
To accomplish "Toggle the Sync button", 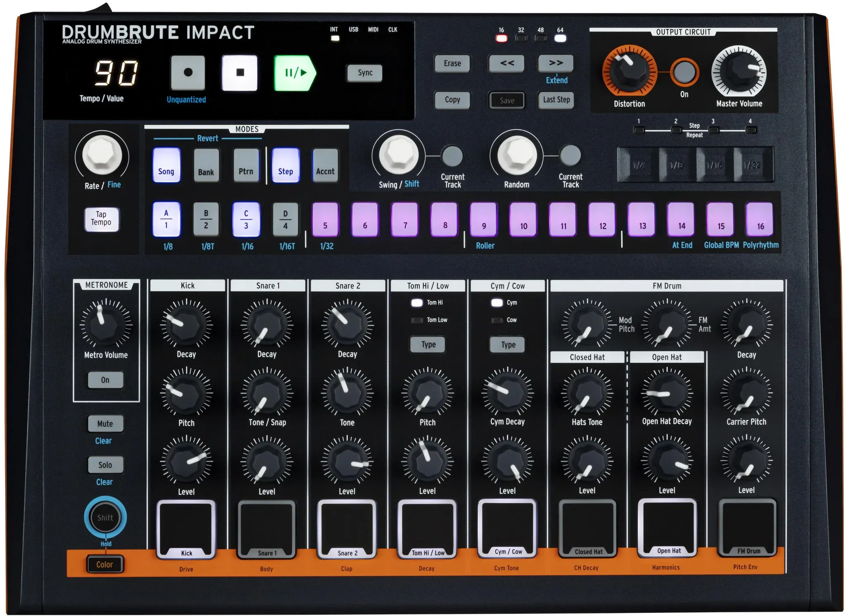I will (365, 73).
